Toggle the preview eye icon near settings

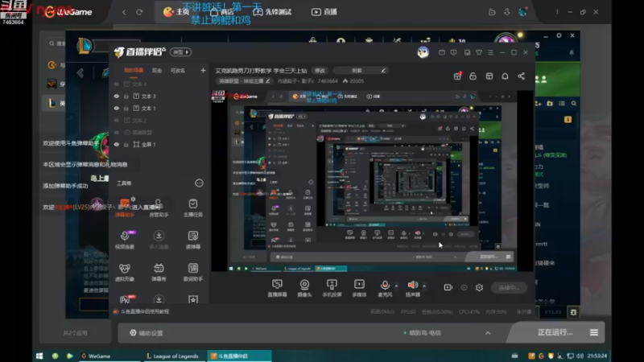464,287
